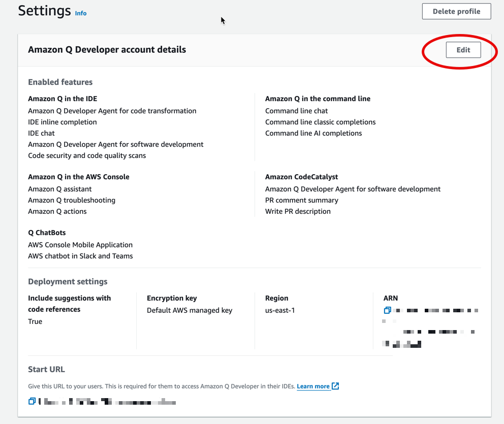The width and height of the screenshot is (504, 424).
Task: Copy the Start URL with its copy icon
Action: (32, 401)
